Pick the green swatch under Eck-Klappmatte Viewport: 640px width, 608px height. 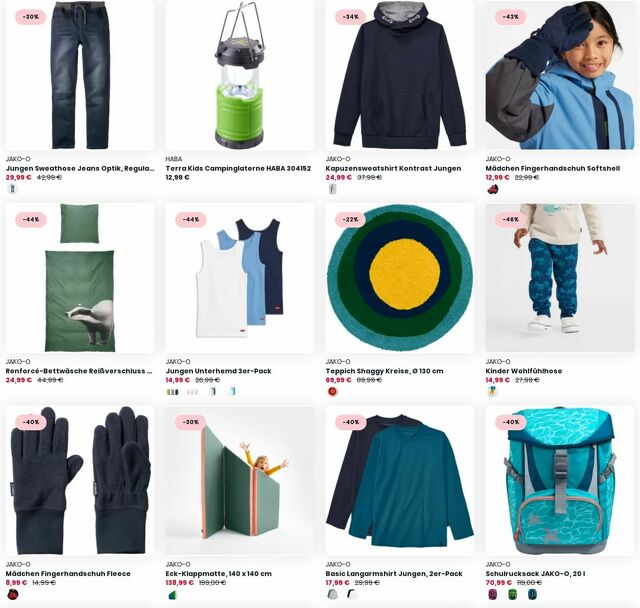[x=173, y=594]
